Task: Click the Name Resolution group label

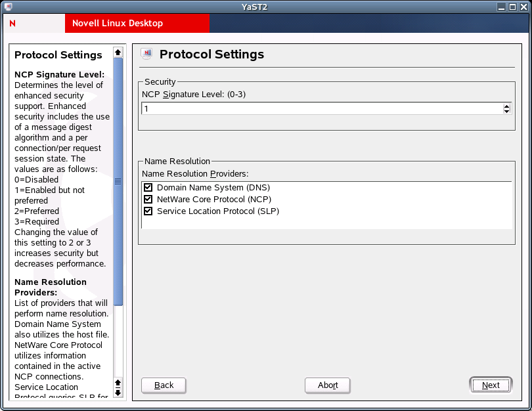Action: 177,161
